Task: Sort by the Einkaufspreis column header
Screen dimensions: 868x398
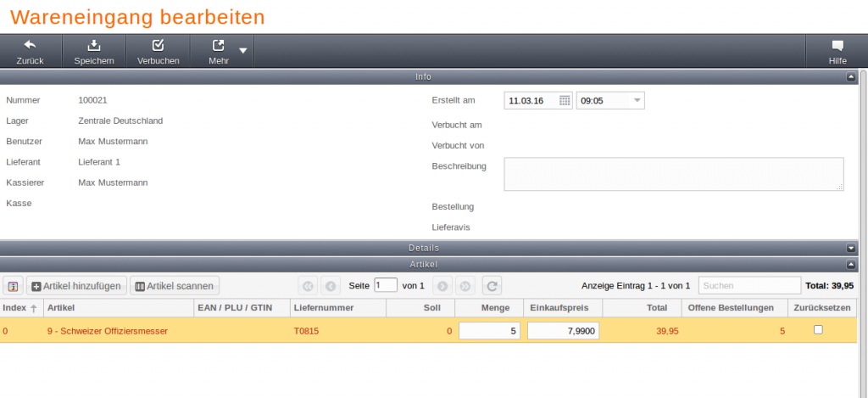Action: click(555, 307)
